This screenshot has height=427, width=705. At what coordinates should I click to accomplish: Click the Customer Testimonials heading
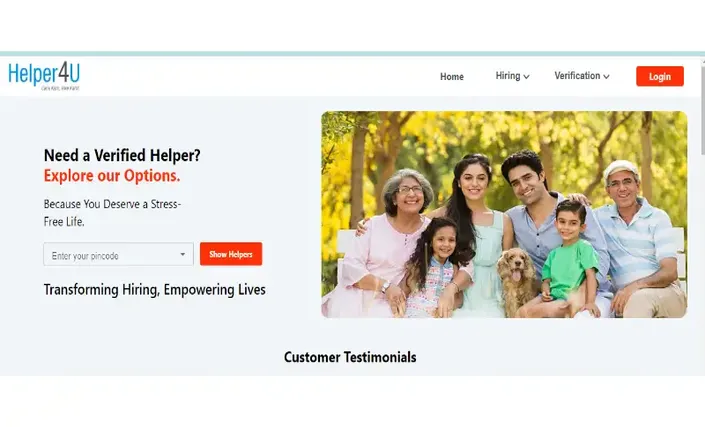[x=350, y=357]
